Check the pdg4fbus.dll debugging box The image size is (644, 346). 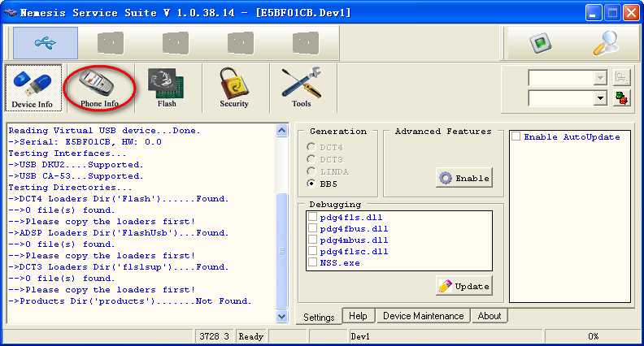point(312,228)
